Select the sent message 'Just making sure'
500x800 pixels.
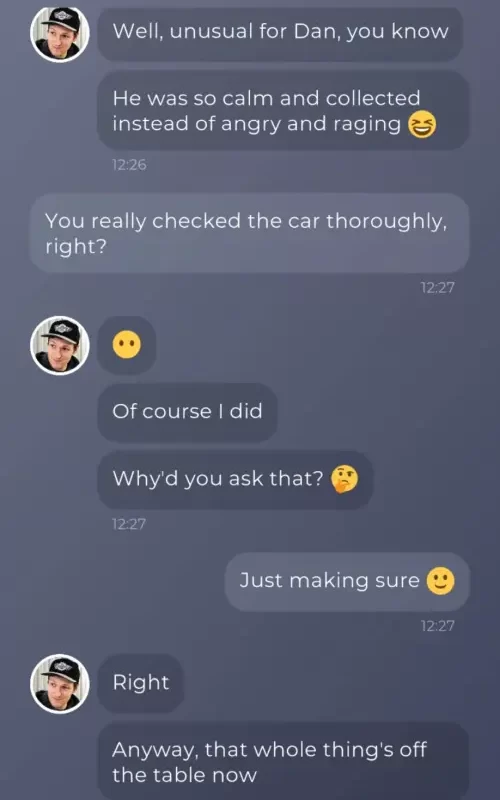347,581
